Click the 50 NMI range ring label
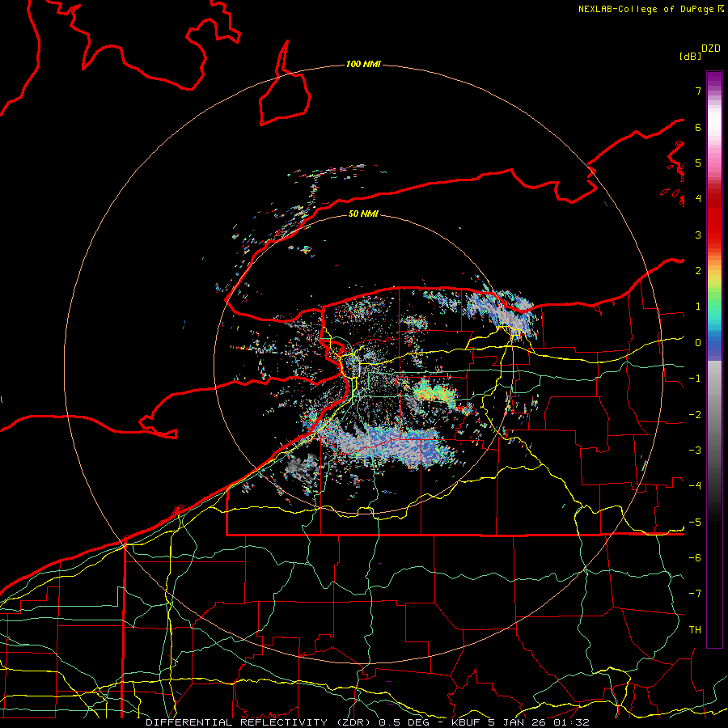The height and width of the screenshot is (728, 728). [363, 214]
